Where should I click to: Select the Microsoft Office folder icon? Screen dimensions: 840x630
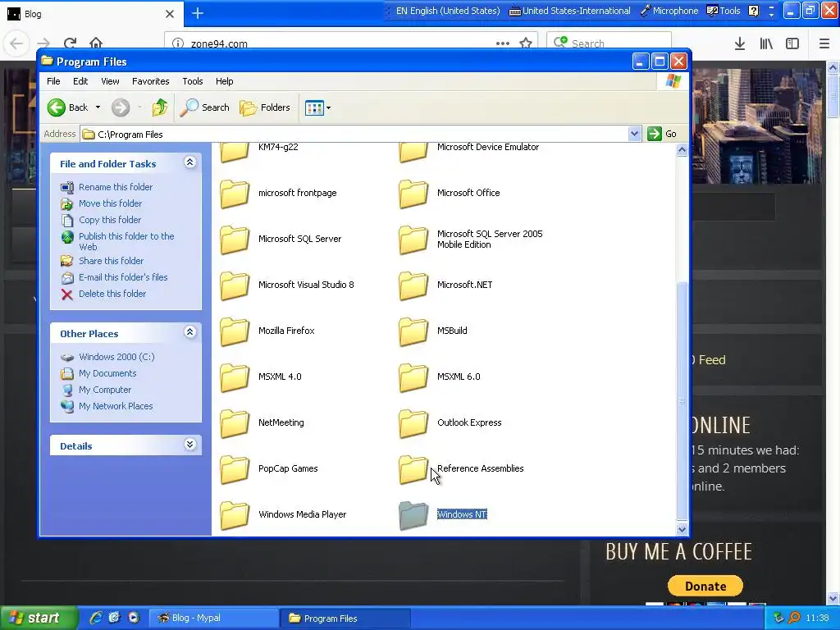(413, 194)
